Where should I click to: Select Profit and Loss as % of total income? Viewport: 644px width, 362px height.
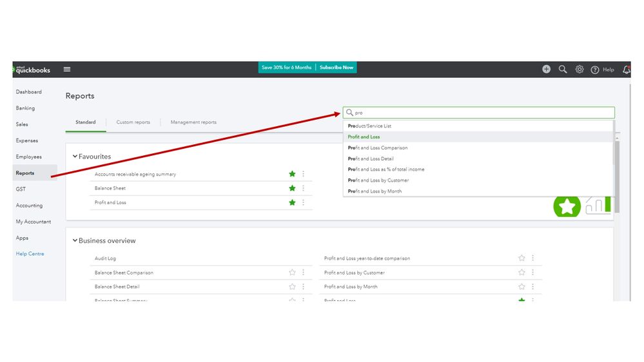pos(478,169)
